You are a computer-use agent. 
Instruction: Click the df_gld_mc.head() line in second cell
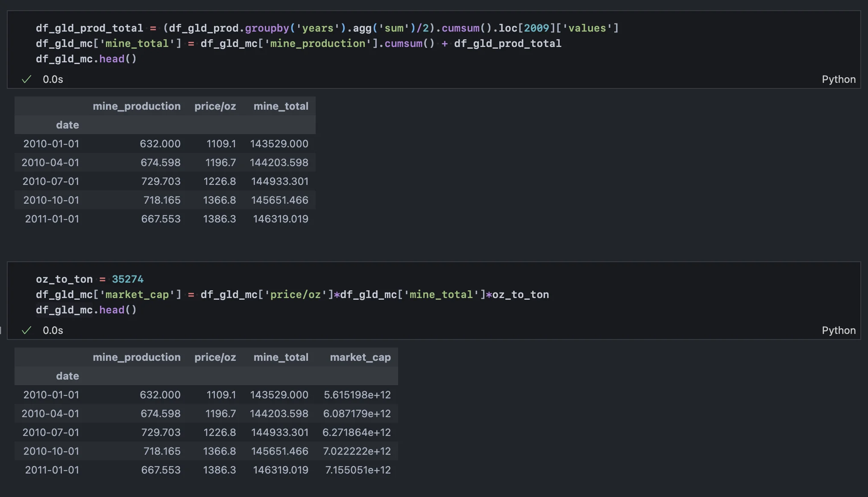point(86,310)
